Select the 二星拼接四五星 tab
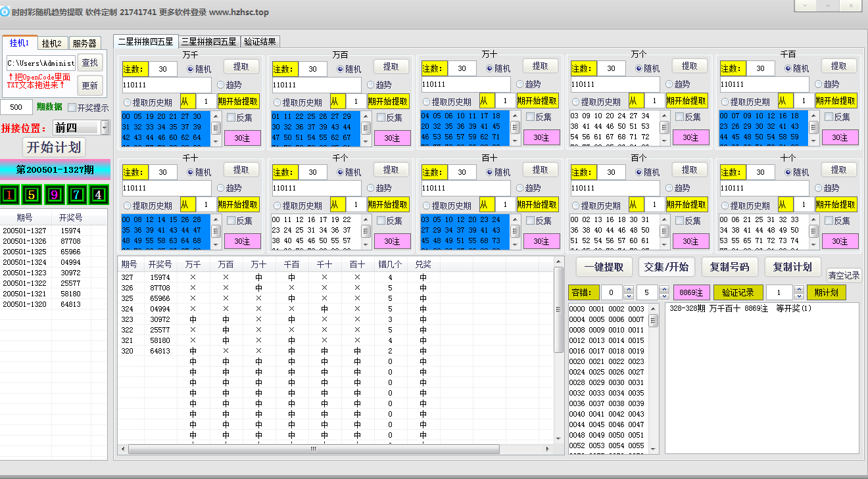 [x=145, y=41]
